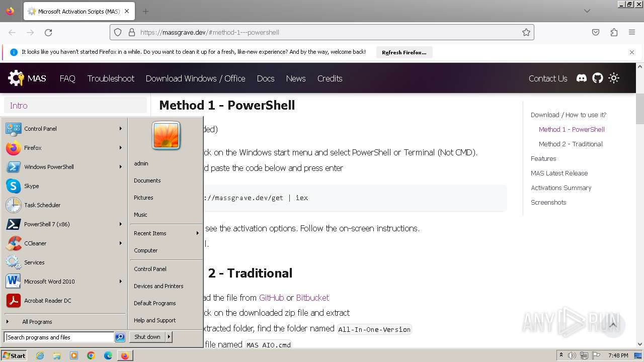Screen dimensions: 644x362
Task: Open a new browser tab
Action: coord(145,11)
